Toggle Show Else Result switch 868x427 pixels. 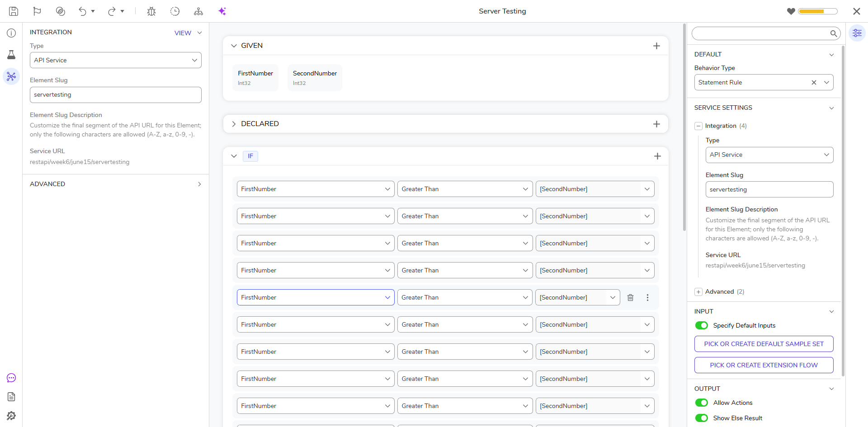702,418
